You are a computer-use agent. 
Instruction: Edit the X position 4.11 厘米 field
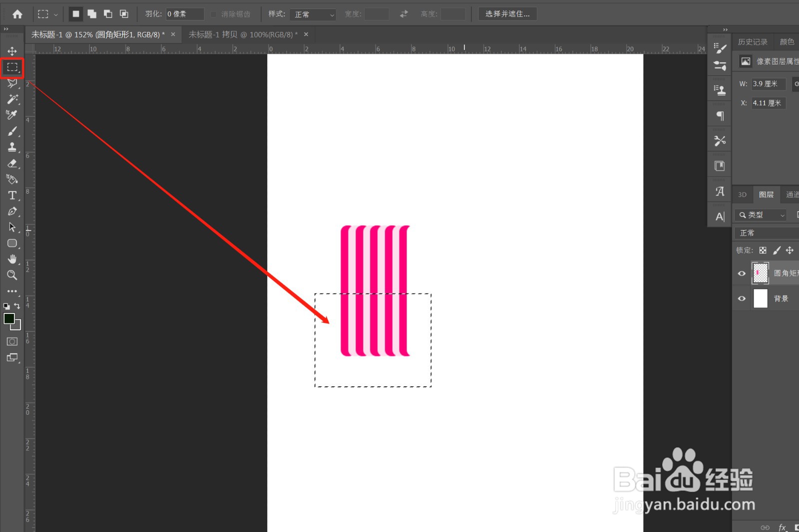click(769, 103)
